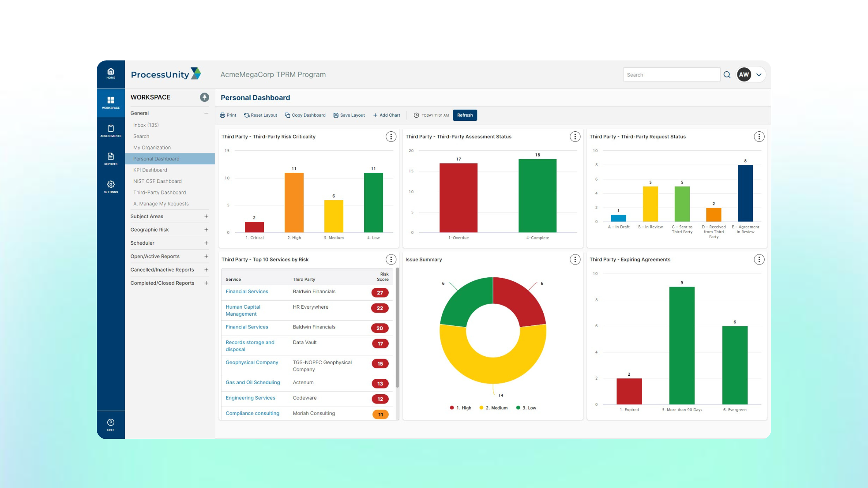The height and width of the screenshot is (488, 868).
Task: Click the search magnifier icon
Action: (727, 75)
